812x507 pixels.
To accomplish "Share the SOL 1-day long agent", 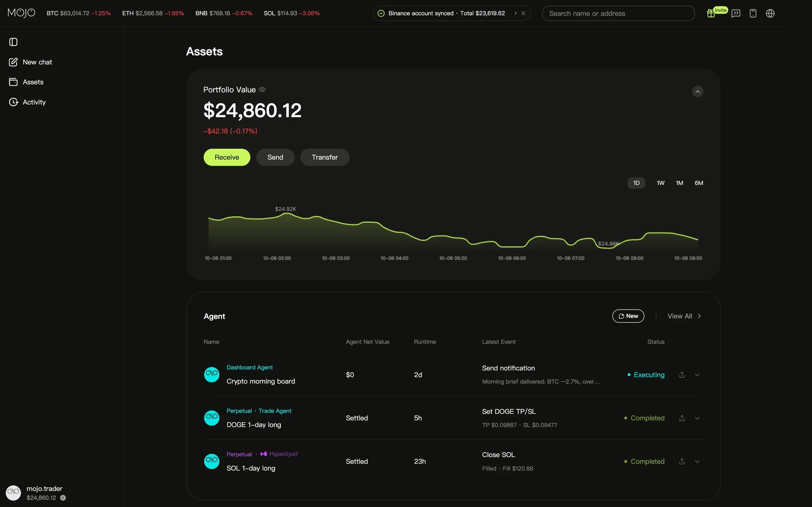I will 682,461.
